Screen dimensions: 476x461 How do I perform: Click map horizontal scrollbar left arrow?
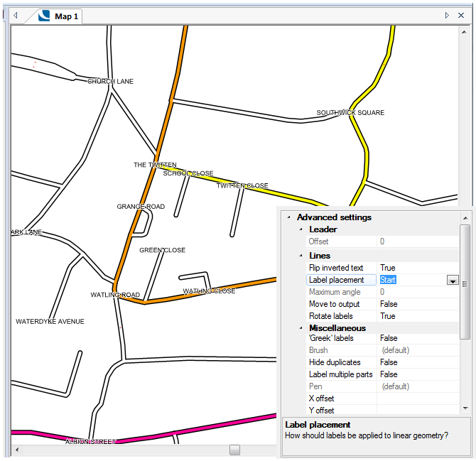(16, 450)
